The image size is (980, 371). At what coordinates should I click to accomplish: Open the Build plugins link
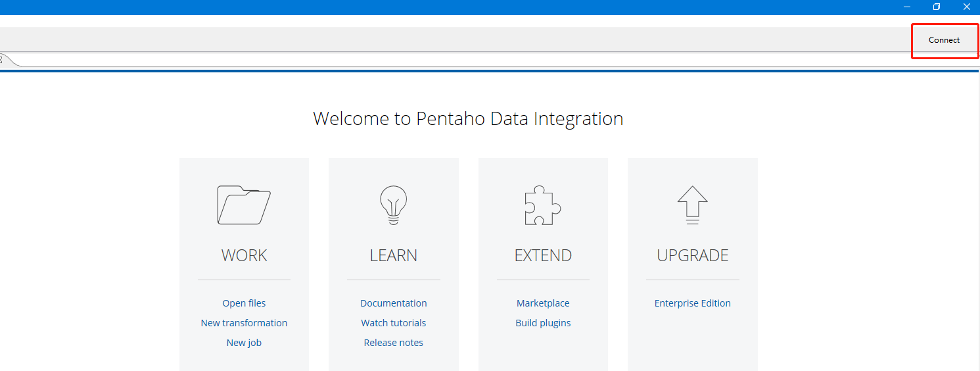tap(543, 323)
